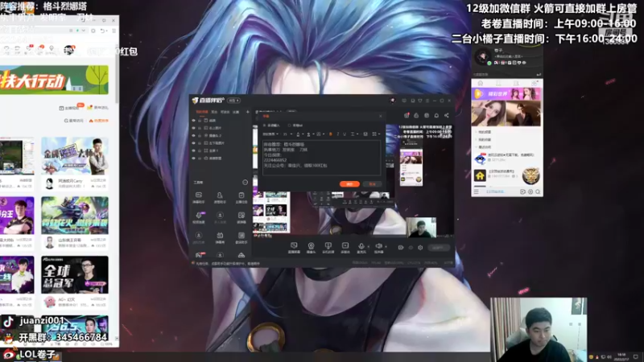This screenshot has height=362, width=644.
Task: Open the toolbox tool with purple new badge
Action: (x=199, y=217)
